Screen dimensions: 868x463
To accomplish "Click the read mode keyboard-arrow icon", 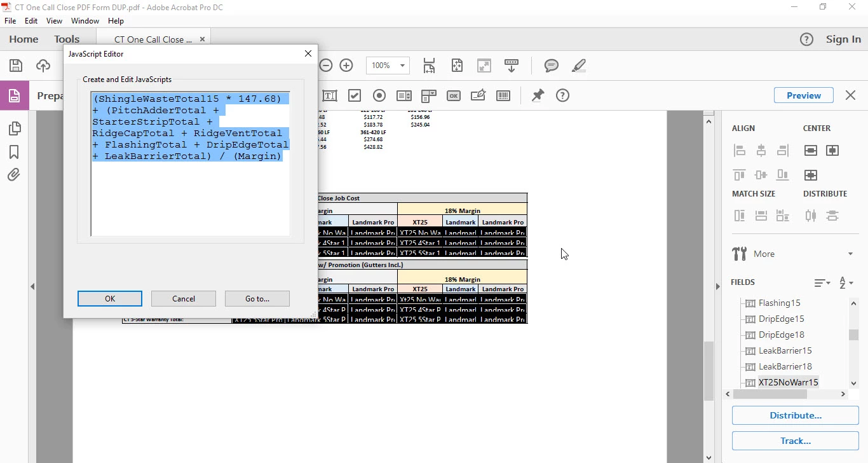I will tap(512, 66).
